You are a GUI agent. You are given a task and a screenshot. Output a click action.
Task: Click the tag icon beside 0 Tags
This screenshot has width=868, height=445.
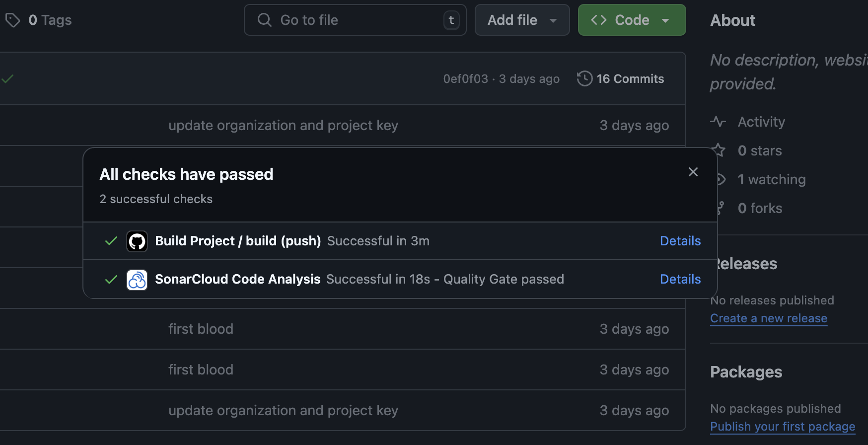12,20
